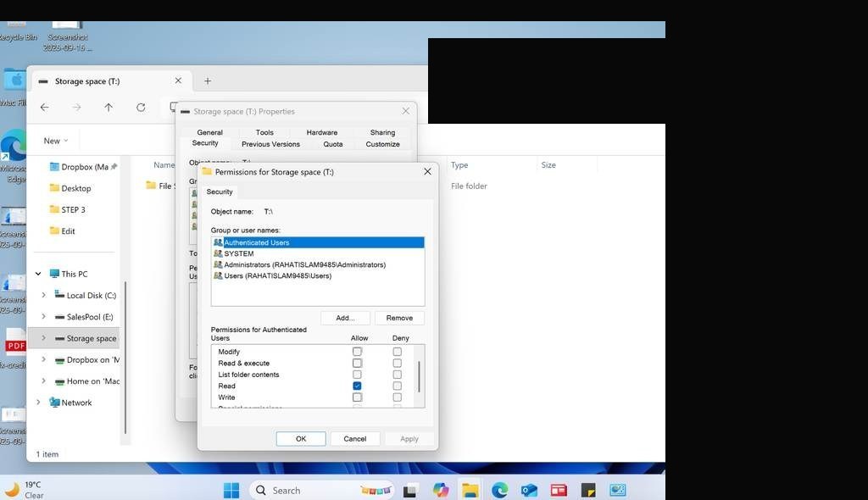Expand the Network node
Viewport: 868px width, 500px height.
(x=38, y=402)
